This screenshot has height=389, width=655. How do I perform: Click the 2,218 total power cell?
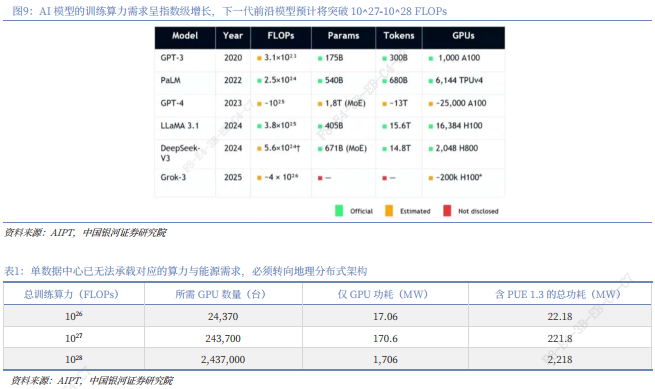pos(560,359)
